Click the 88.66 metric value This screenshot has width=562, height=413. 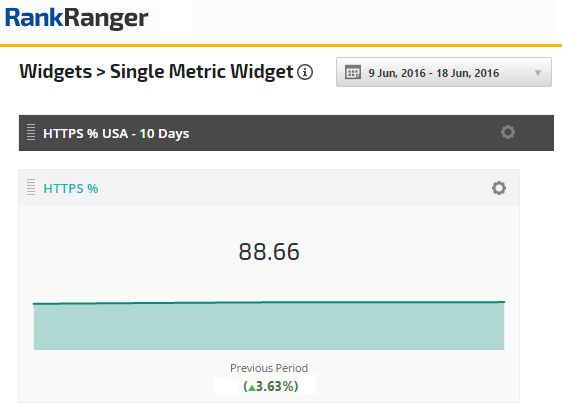coord(269,252)
